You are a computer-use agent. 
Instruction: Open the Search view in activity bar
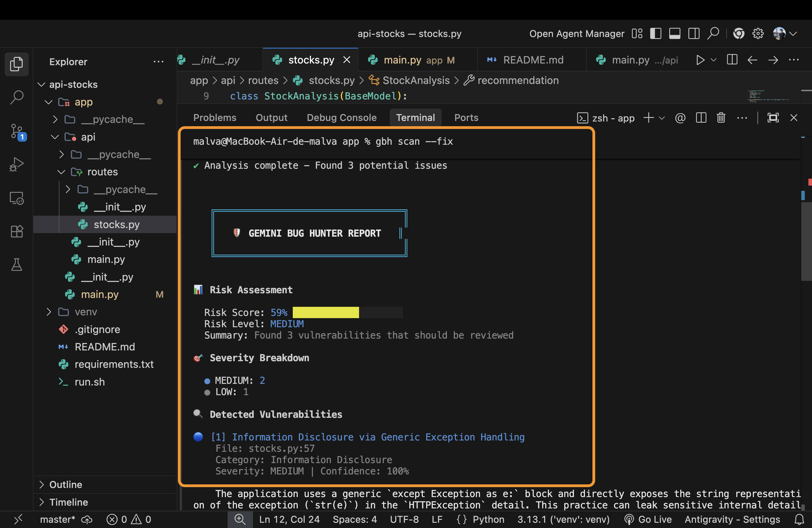coord(16,97)
